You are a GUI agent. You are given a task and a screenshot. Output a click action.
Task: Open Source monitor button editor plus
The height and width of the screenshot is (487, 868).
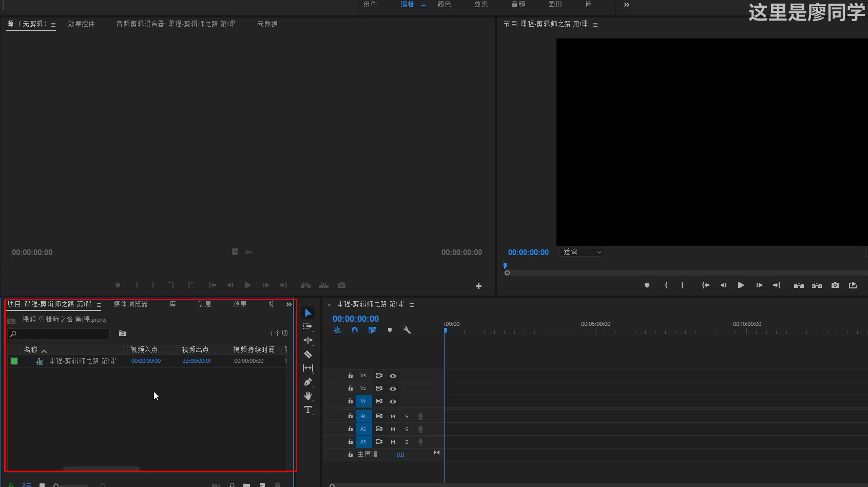point(478,286)
